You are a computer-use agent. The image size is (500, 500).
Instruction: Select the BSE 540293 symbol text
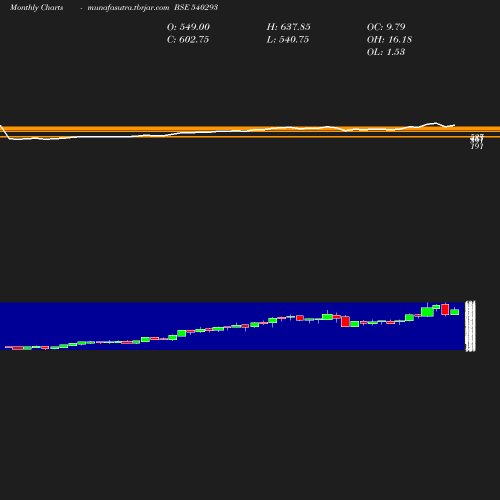(196, 7)
